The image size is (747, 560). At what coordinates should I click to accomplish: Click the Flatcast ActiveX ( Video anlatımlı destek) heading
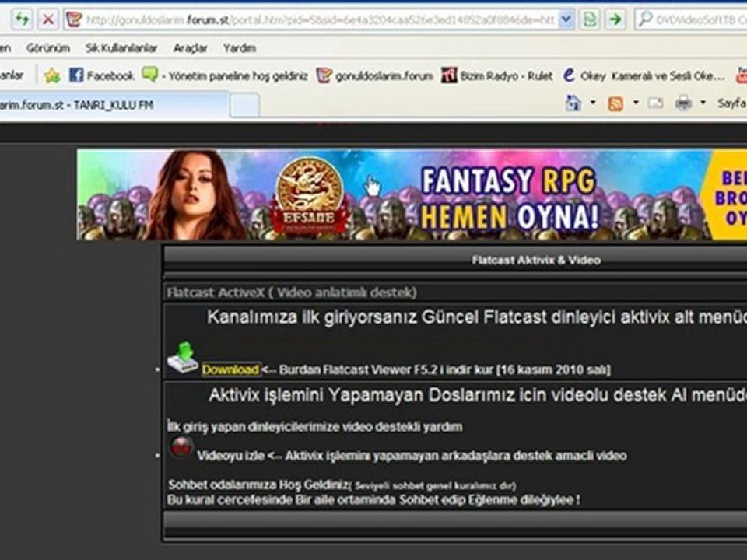click(x=292, y=292)
